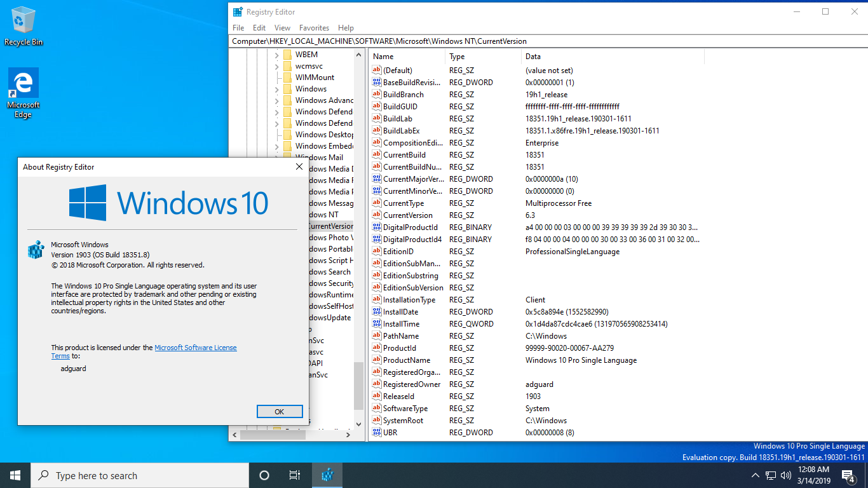Open the Microsoft Edge desktop shortcut
868x488 pixels.
pyautogui.click(x=24, y=93)
